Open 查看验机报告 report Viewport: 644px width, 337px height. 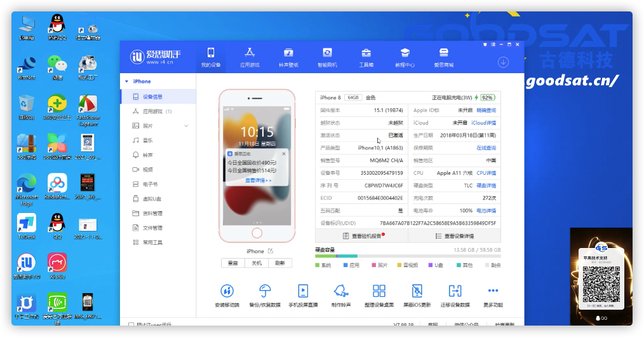tap(362, 236)
